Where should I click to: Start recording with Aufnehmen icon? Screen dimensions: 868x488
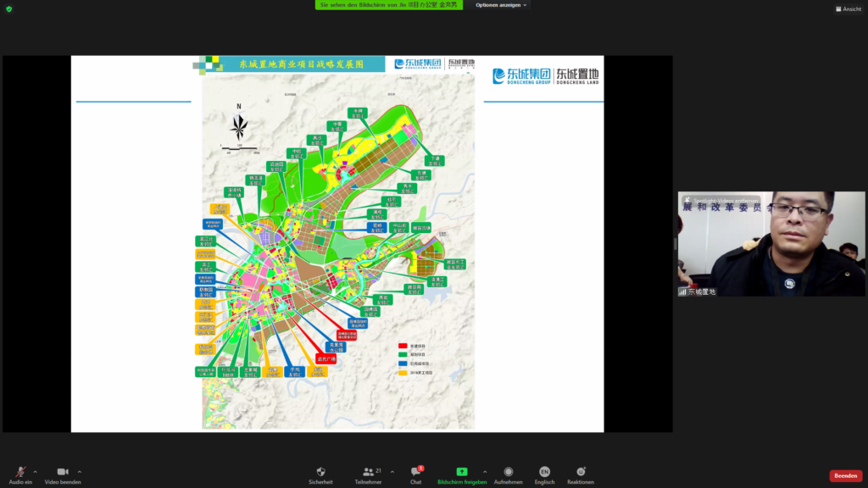tap(508, 472)
